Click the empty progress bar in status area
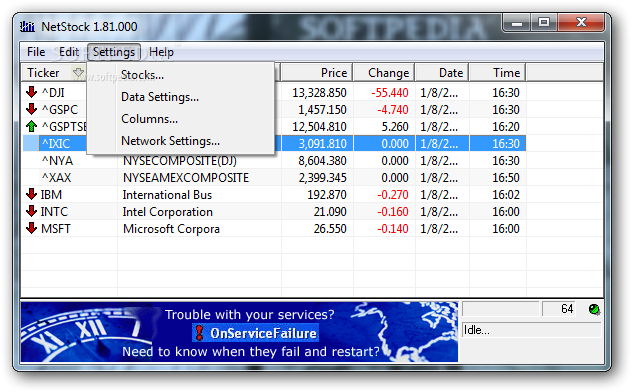The image size is (632, 392). [x=500, y=309]
